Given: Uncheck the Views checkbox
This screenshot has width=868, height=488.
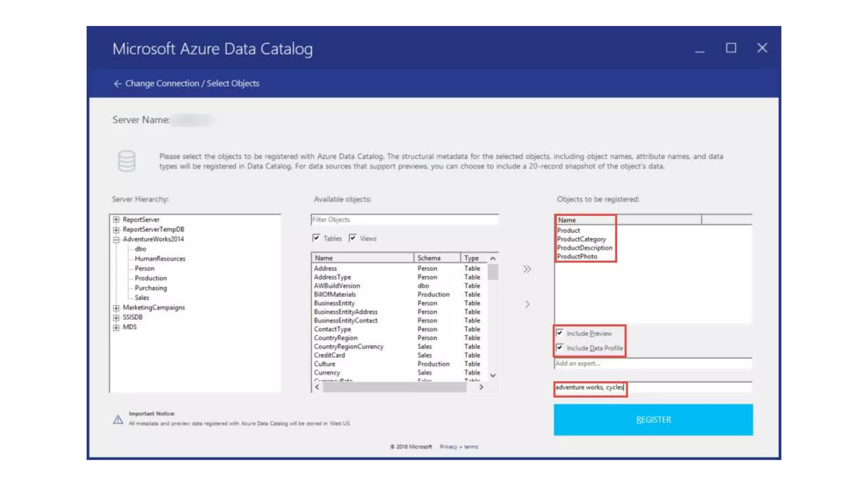Looking at the screenshot, I should click(x=353, y=238).
